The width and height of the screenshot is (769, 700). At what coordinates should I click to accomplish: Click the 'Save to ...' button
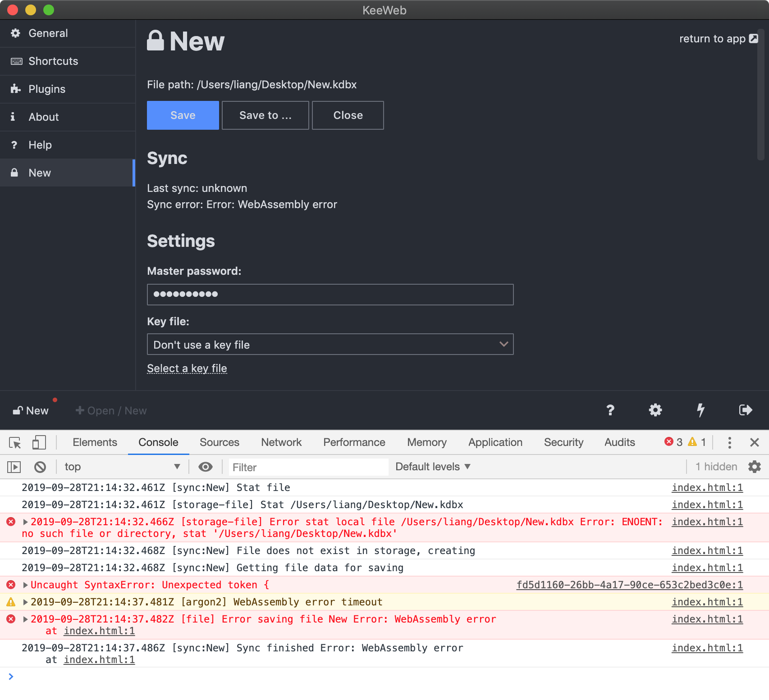[265, 115]
